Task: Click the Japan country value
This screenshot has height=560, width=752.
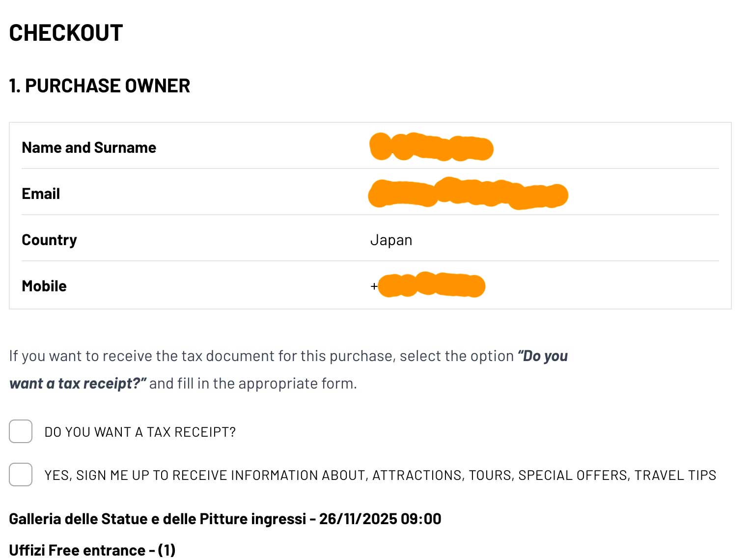Action: 391,240
